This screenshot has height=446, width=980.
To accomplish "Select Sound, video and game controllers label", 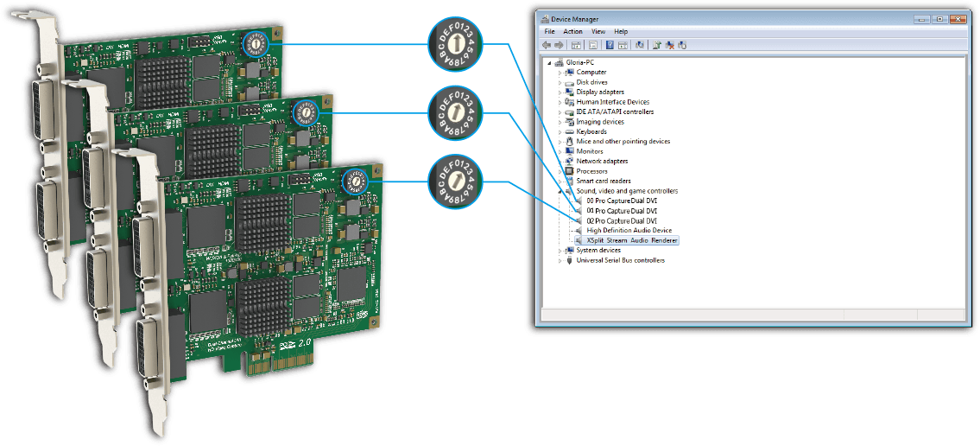I will point(627,191).
